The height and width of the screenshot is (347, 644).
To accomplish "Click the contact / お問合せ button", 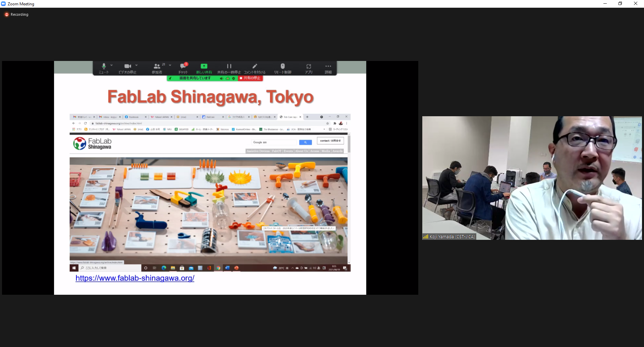I will (330, 141).
